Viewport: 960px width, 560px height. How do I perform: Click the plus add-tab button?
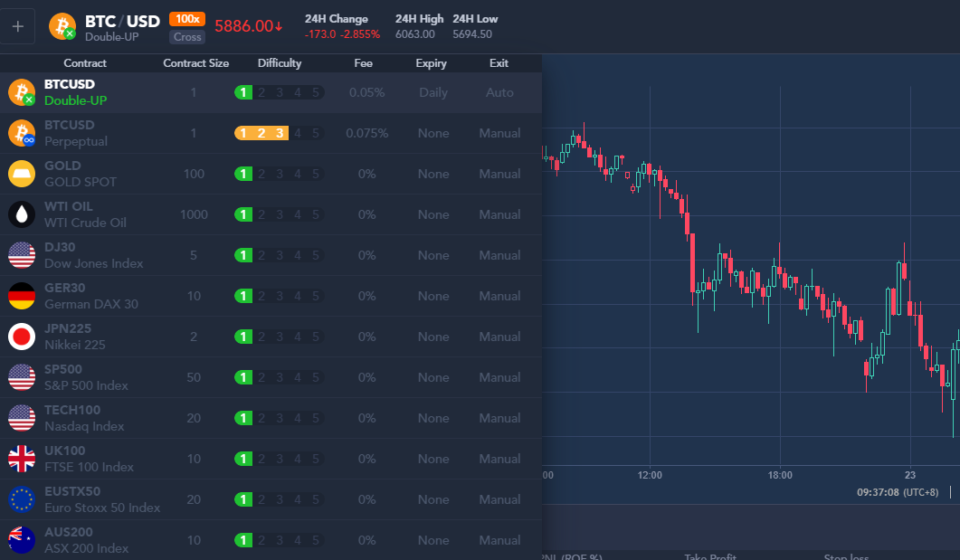18,26
